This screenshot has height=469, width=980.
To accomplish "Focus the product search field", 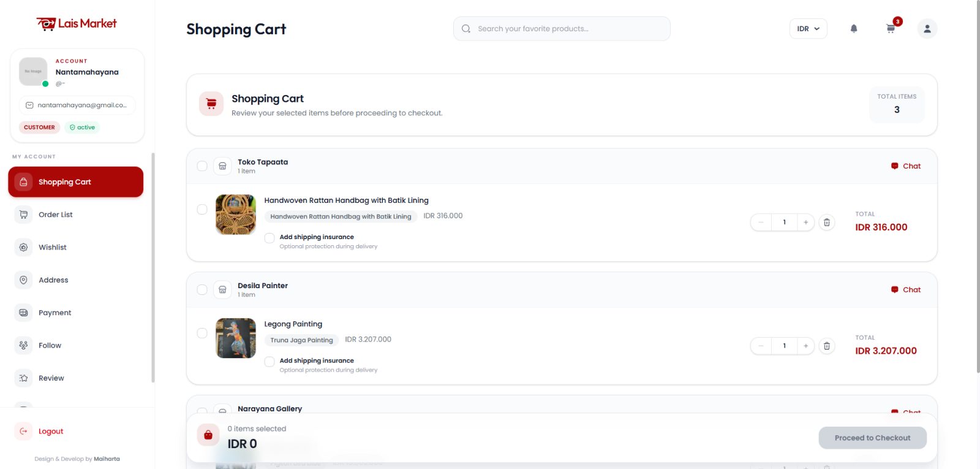I will tap(562, 29).
